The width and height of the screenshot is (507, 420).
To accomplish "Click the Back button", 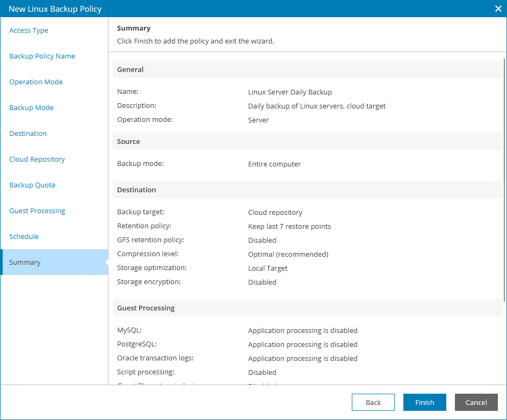I will point(373,402).
